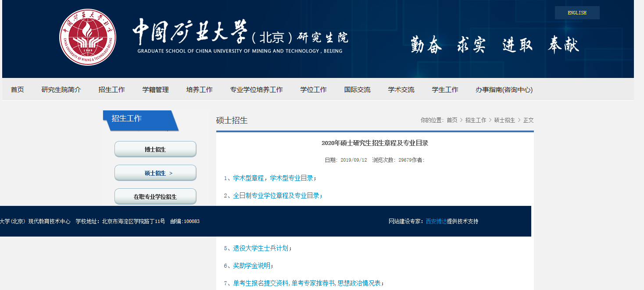644x290 pixels.
Task: Open the 学术型章程 link
Action: (x=248, y=178)
